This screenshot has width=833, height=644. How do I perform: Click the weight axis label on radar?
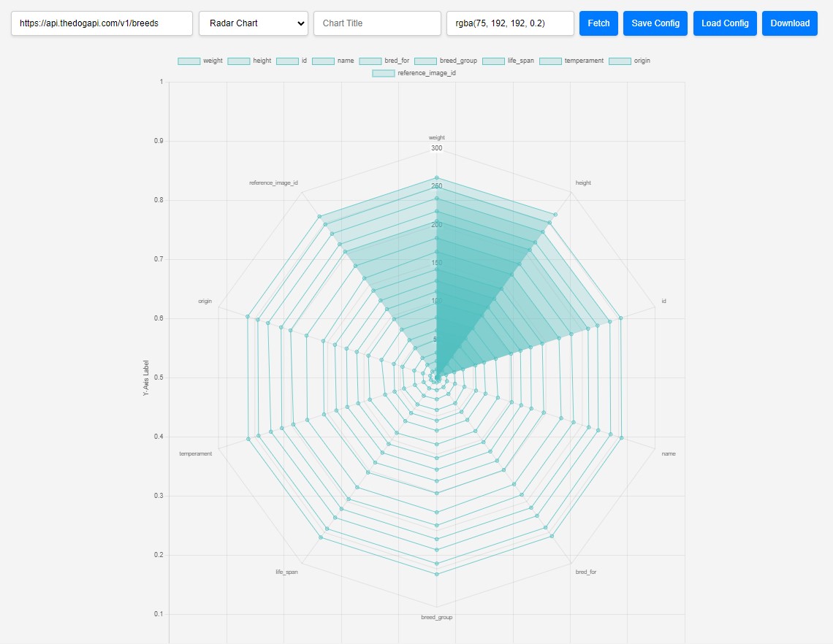tap(437, 137)
